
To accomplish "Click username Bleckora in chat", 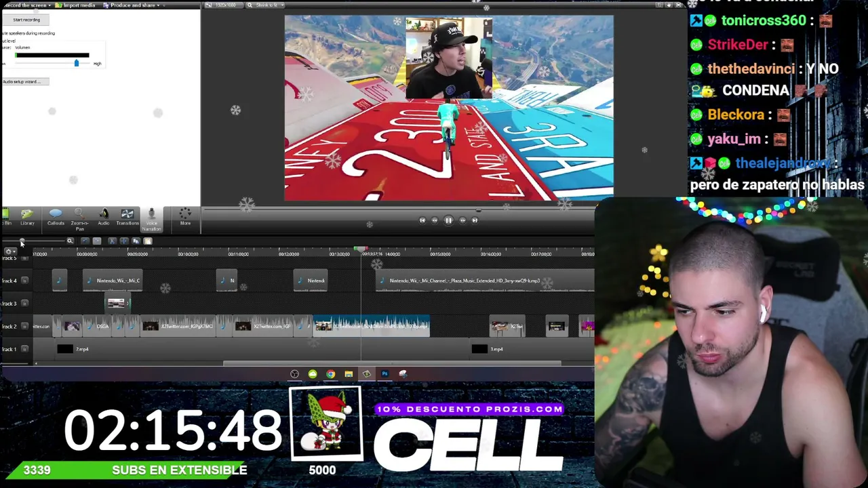I will [736, 115].
